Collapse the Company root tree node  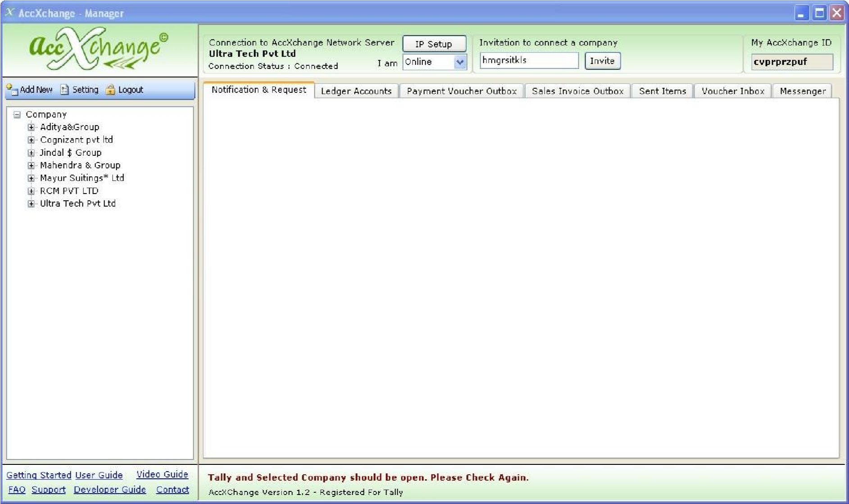[17, 115]
